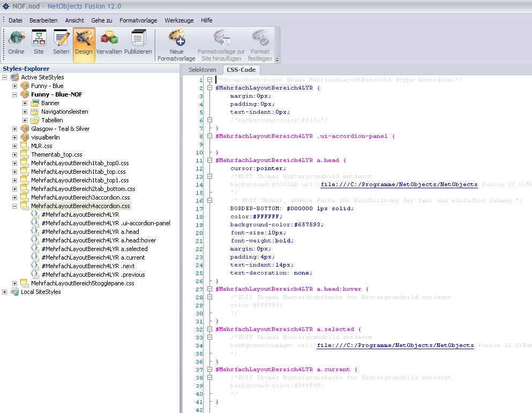Open the Online view toolbar icon
This screenshot has height=413, width=532.
coord(17,43)
